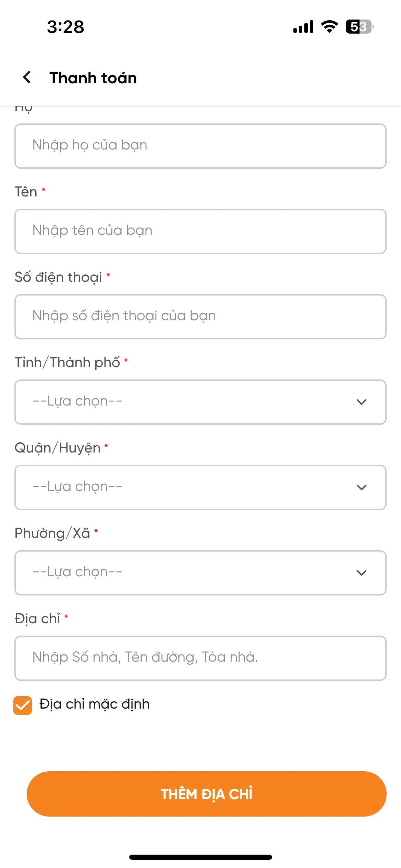Open the Tỉnh/Thành phố dropdown
Screen dimensions: 401x868
200,402
